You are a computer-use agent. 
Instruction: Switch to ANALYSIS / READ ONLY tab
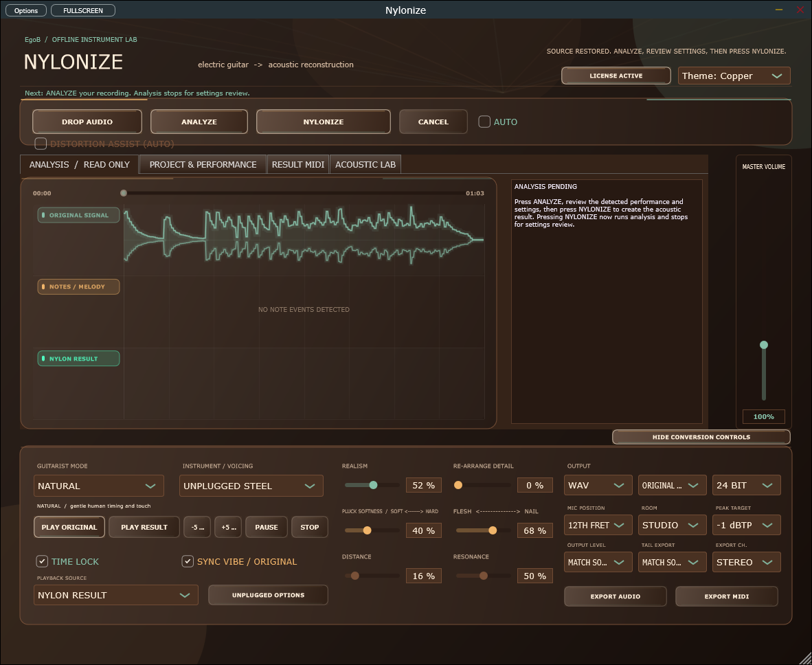coord(79,164)
